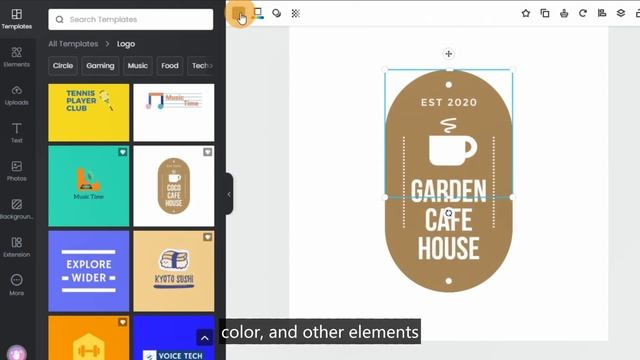Duplicate the selected element
The height and width of the screenshot is (360, 640).
coord(545,13)
